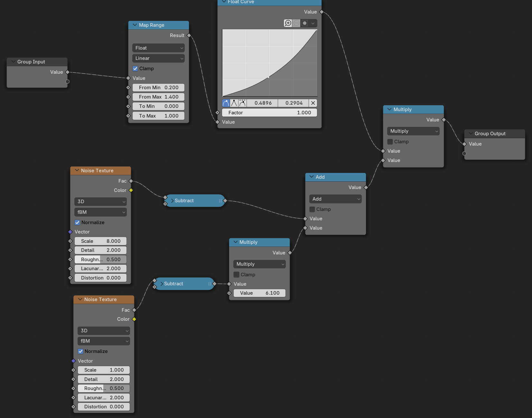This screenshot has width=532, height=418.
Task: Open the curve tools dropdown arrow
Action: 313,23
